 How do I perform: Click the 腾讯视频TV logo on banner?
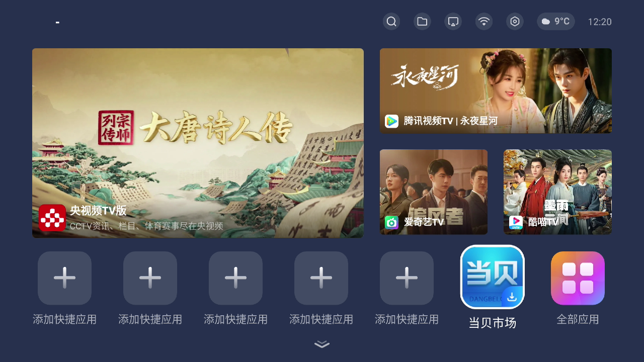[391, 121]
